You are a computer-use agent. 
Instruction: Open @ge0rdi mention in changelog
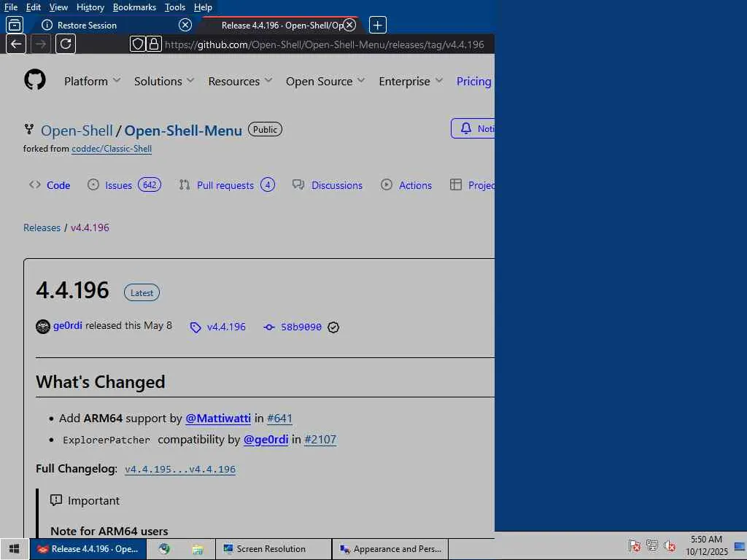point(266,439)
